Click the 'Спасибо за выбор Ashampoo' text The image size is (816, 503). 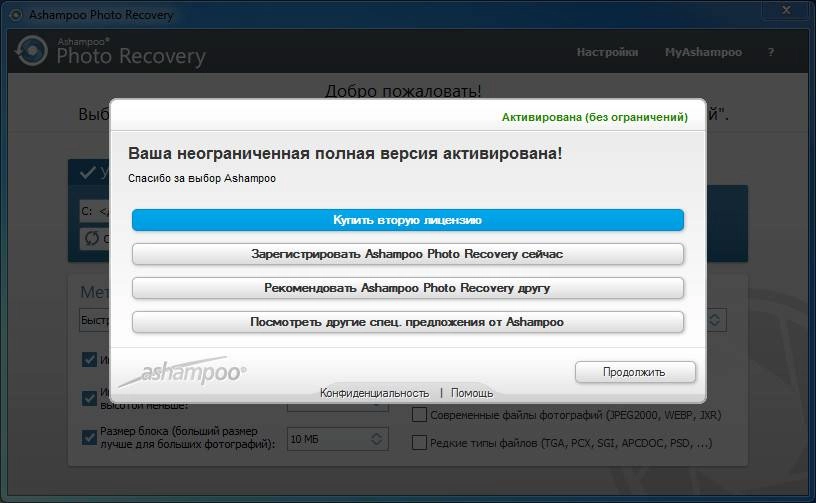click(202, 178)
